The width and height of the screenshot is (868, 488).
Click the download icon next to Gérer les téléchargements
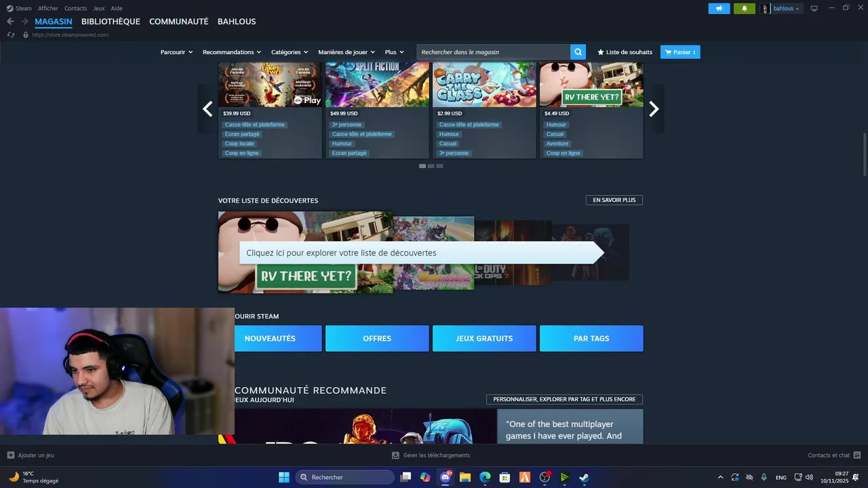tap(396, 455)
